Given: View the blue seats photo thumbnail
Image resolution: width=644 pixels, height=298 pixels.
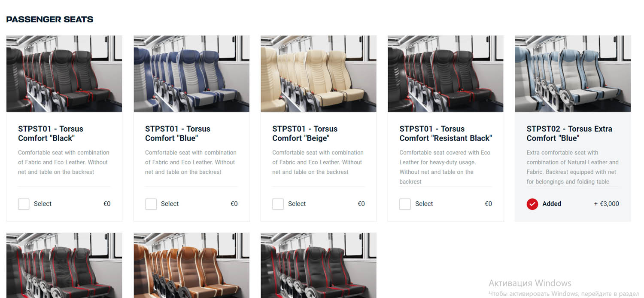Looking at the screenshot, I should (x=191, y=74).
